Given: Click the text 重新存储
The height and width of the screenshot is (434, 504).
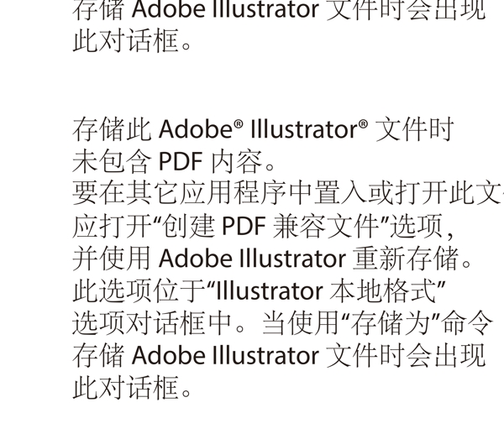Looking at the screenshot, I should (406, 259).
